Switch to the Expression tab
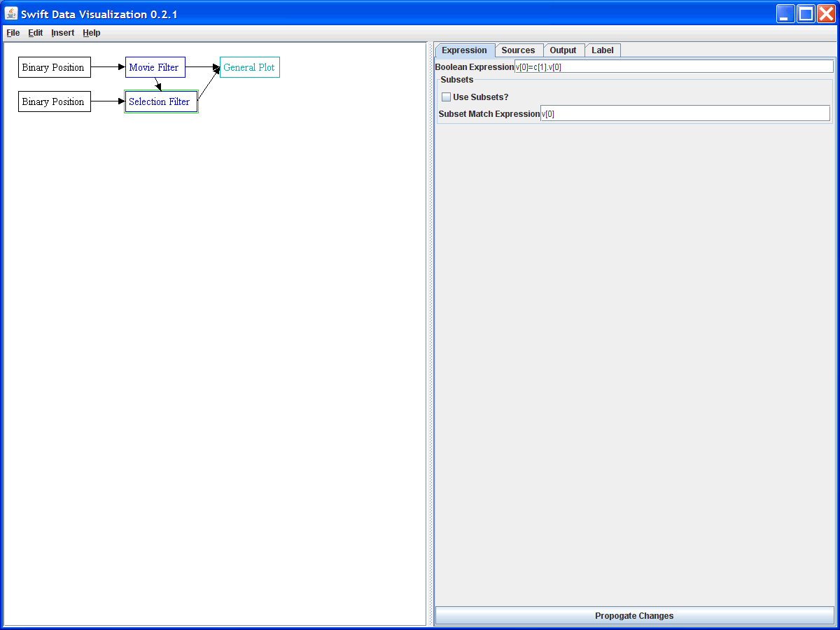The image size is (840, 630). click(465, 50)
